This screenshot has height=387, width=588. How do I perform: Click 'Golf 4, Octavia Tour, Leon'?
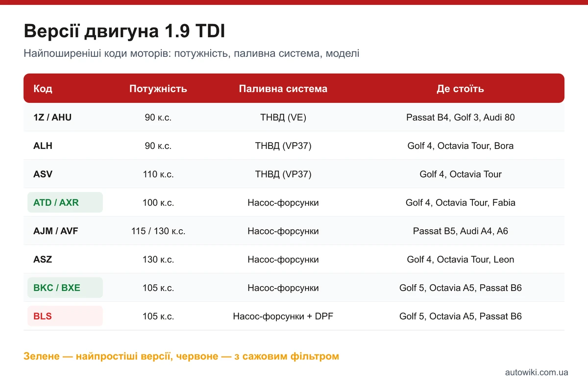pyautogui.click(x=461, y=260)
